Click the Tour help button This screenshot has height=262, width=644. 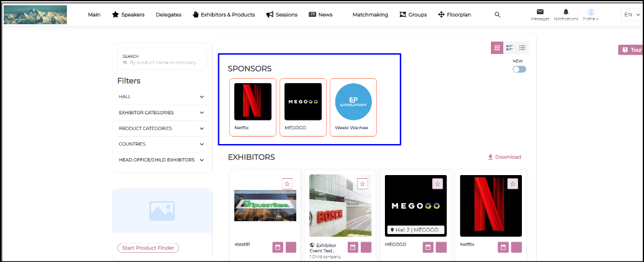[631, 50]
